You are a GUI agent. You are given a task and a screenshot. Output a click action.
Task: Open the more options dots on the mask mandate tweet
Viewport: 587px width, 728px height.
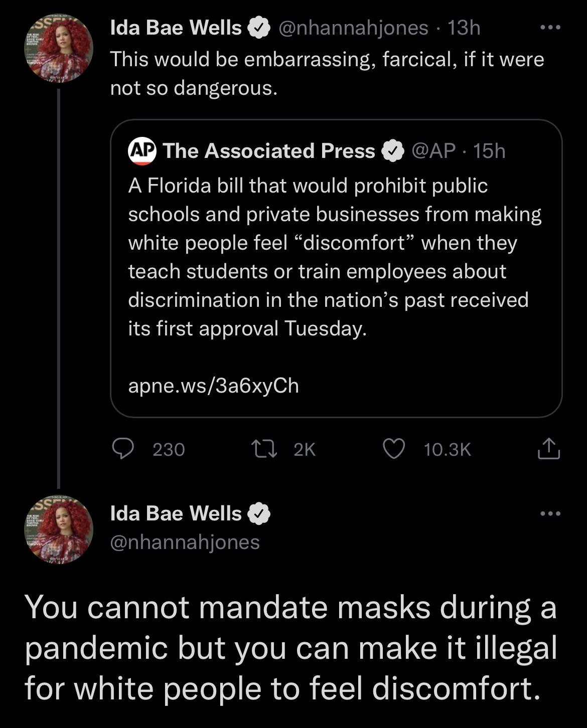click(x=550, y=513)
